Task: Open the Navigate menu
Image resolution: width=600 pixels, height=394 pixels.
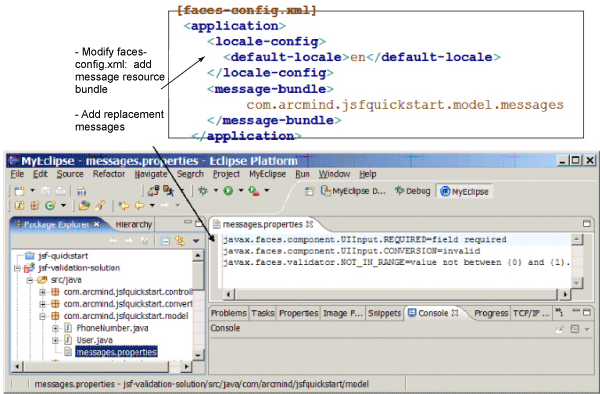Action: tap(151, 174)
